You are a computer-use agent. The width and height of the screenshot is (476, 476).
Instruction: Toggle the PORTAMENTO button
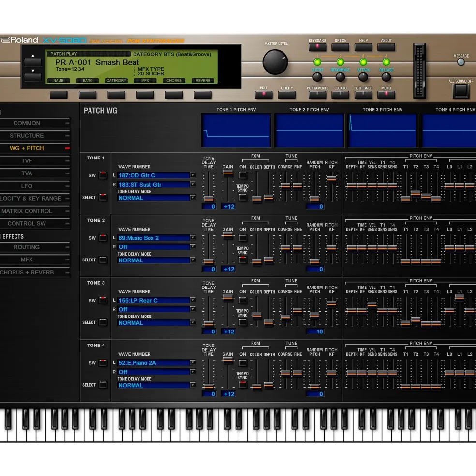tap(317, 95)
